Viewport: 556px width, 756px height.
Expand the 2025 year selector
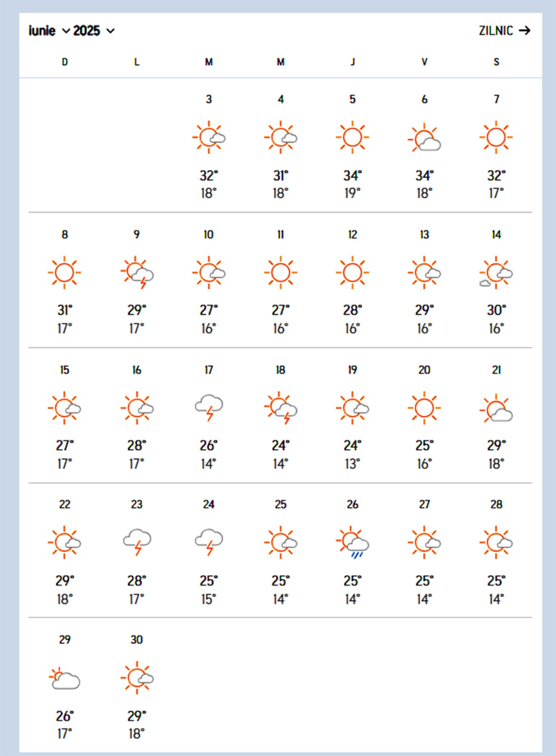[94, 31]
